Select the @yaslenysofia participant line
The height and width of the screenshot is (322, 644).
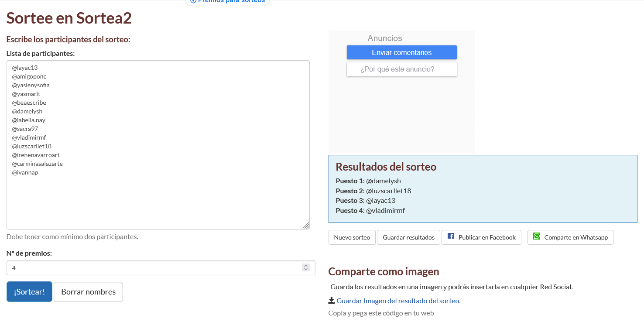pos(31,85)
